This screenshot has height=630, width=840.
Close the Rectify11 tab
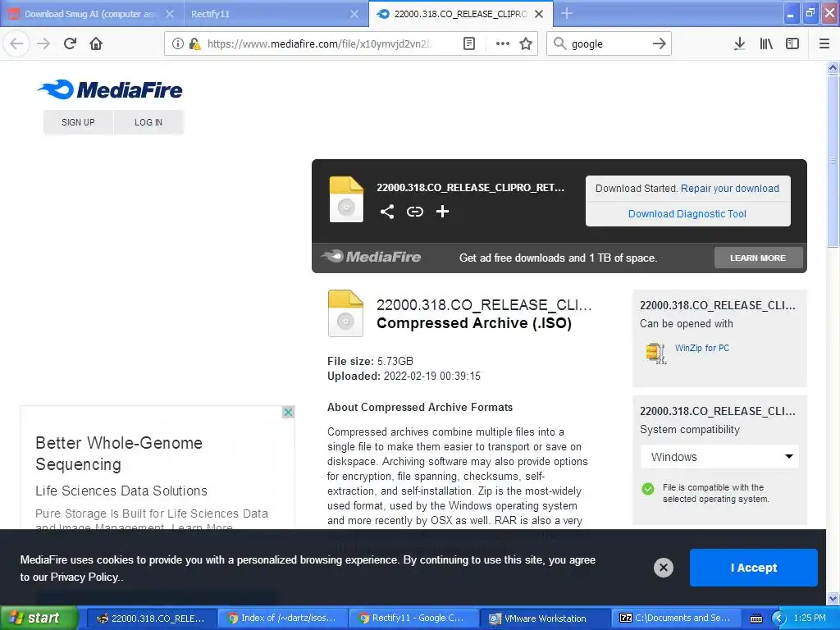354,14
